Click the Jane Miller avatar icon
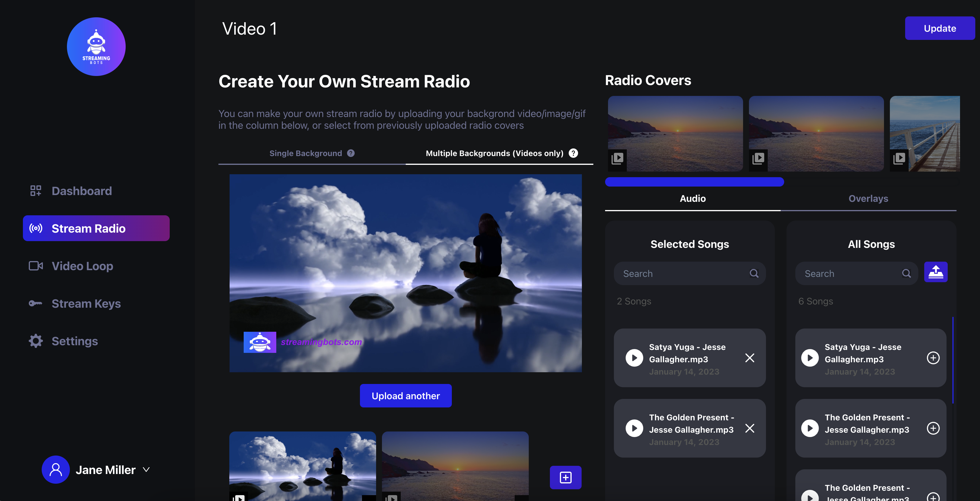Image resolution: width=980 pixels, height=501 pixels. click(55, 469)
